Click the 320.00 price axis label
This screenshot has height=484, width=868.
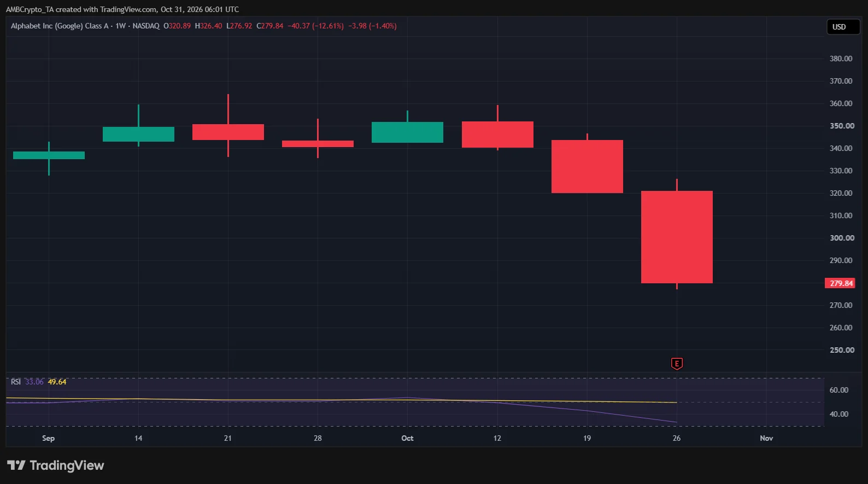(841, 193)
